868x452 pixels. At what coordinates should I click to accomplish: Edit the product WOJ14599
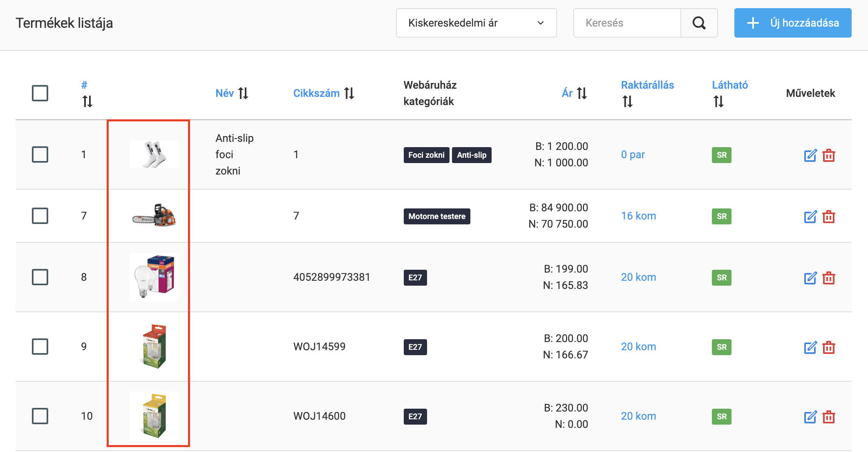point(810,347)
